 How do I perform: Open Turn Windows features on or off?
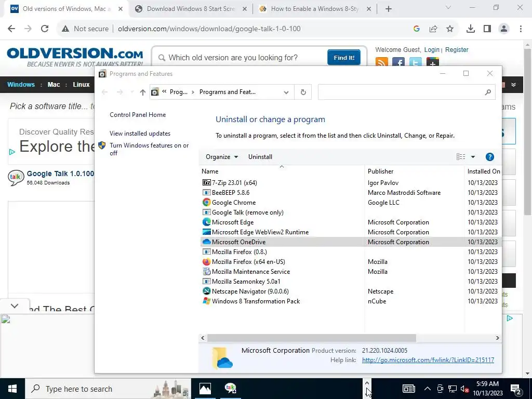[x=149, y=149]
